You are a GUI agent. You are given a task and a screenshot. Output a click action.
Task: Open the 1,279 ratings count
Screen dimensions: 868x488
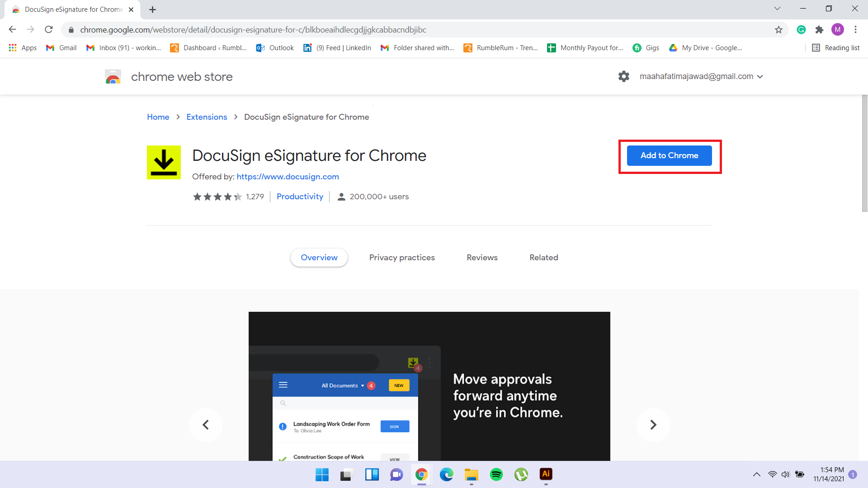click(255, 197)
